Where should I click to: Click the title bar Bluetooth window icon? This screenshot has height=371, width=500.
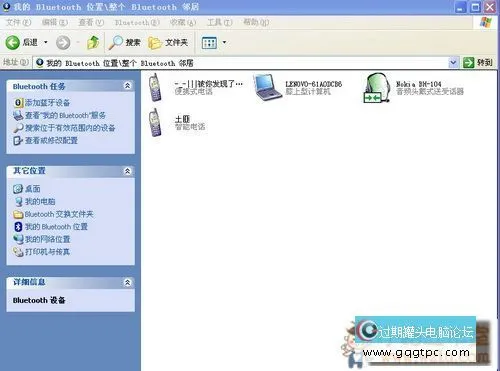[x=6, y=6]
